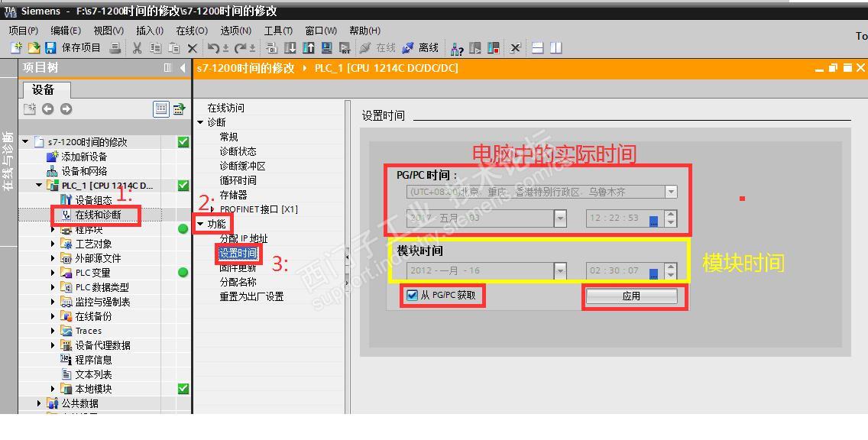Image resolution: width=868 pixels, height=440 pixels.
Task: Select 分配 IP 地址 under 功能
Action: click(244, 238)
